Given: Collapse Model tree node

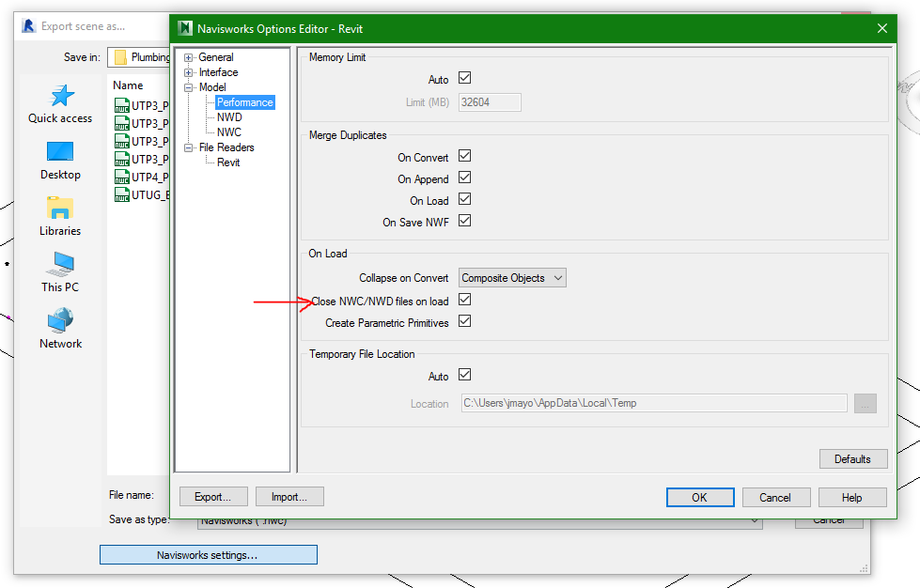Looking at the screenshot, I should click(x=188, y=88).
